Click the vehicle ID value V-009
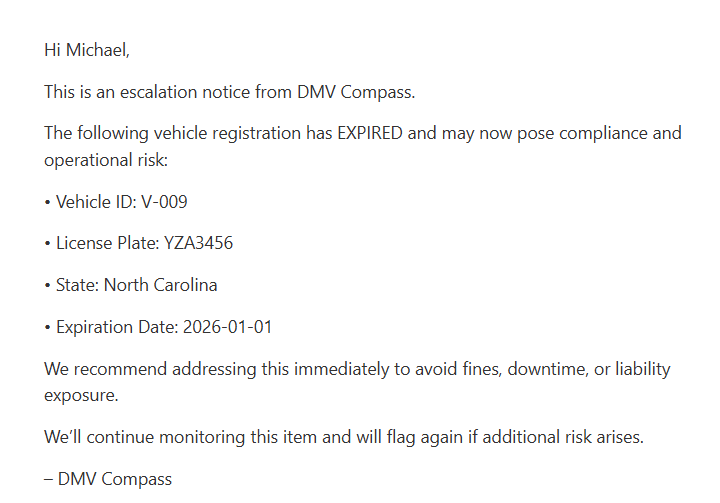This screenshot has height=503, width=720. click(x=164, y=202)
